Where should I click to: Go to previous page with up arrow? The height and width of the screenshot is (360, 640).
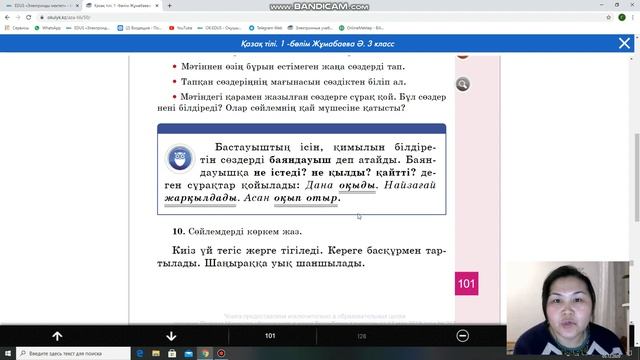click(57, 336)
